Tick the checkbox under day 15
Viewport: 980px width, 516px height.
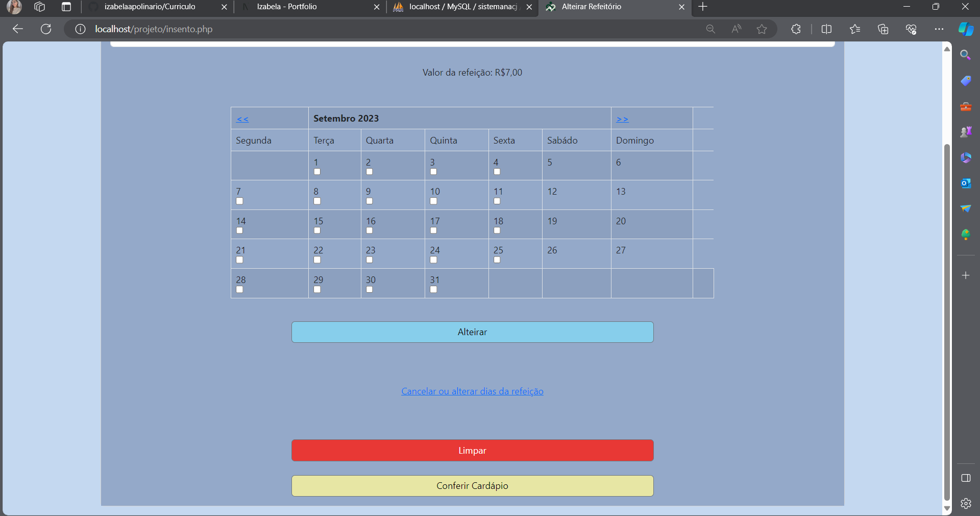click(x=317, y=230)
